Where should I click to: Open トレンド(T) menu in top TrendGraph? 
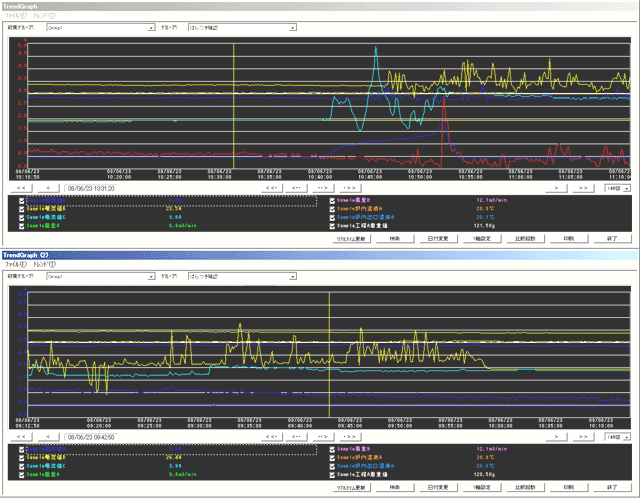click(44, 16)
